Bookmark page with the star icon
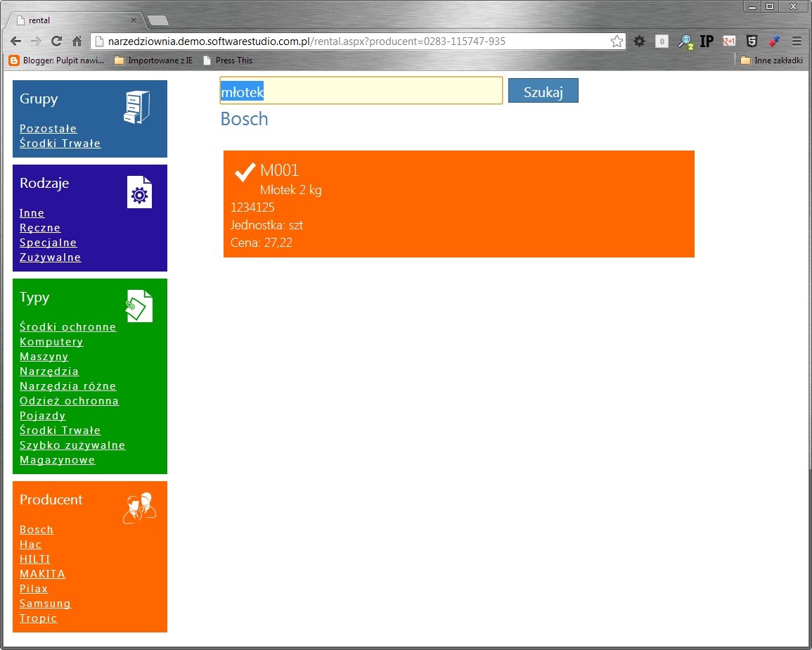This screenshot has width=812, height=650. click(x=617, y=42)
